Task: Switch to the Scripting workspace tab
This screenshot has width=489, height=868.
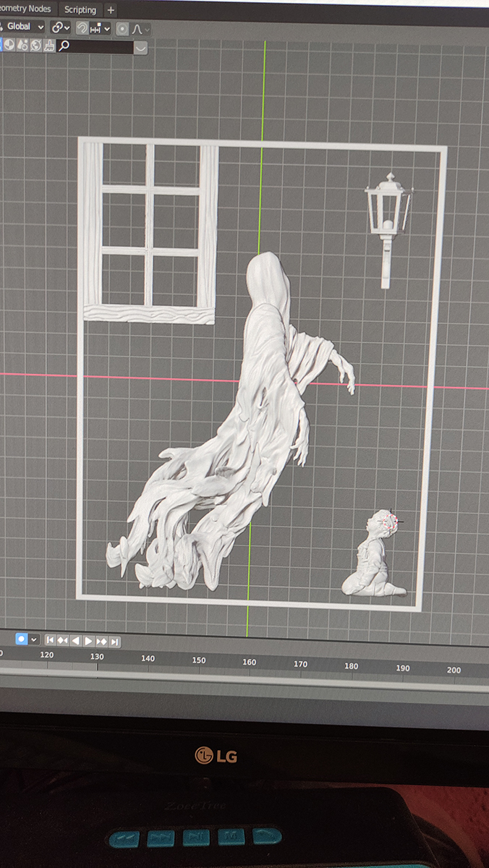Action: pos(80,9)
